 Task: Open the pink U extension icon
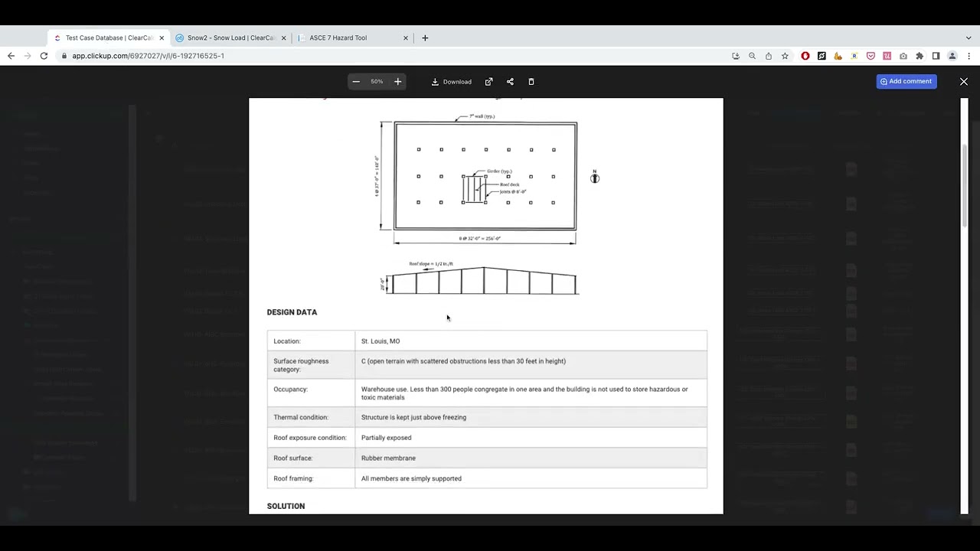[x=887, y=56]
